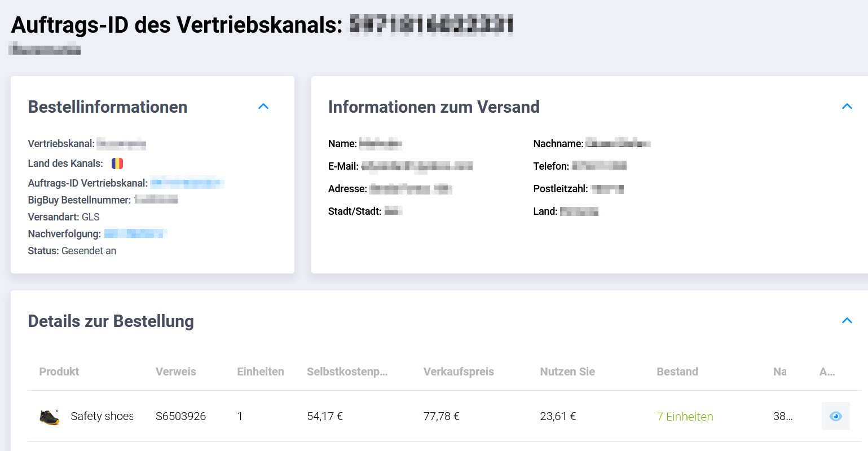The height and width of the screenshot is (451, 868).
Task: Open the Nachverfolgung tracking link
Action: [135, 233]
